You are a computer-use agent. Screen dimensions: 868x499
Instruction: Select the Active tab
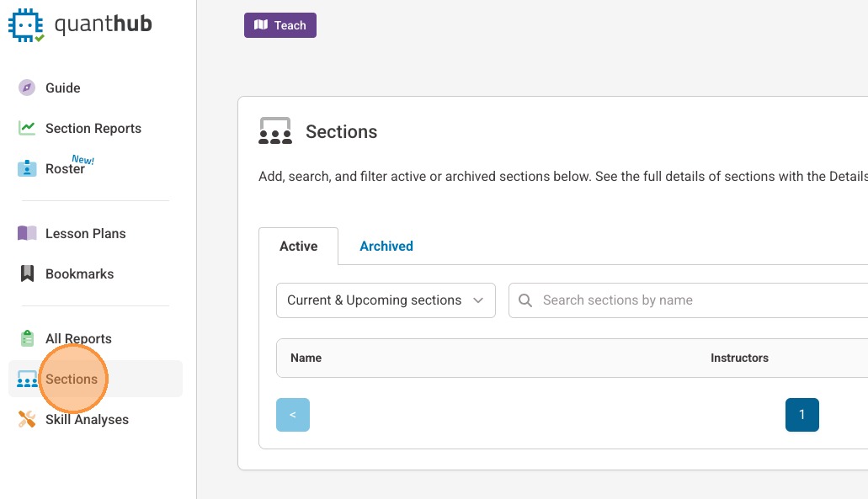[x=298, y=246]
